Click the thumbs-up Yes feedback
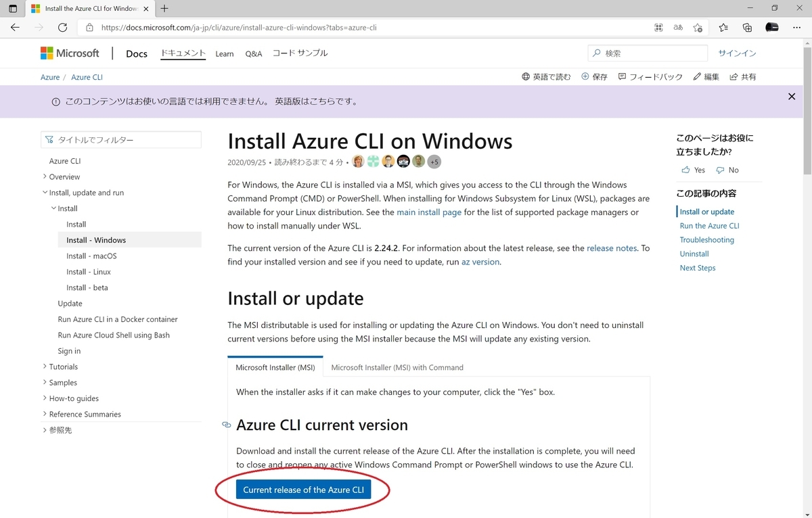812x518 pixels. coord(693,170)
